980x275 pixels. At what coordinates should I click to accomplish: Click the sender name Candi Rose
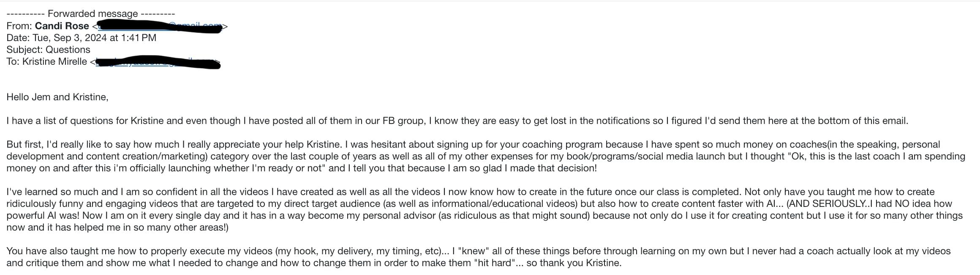coord(62,26)
